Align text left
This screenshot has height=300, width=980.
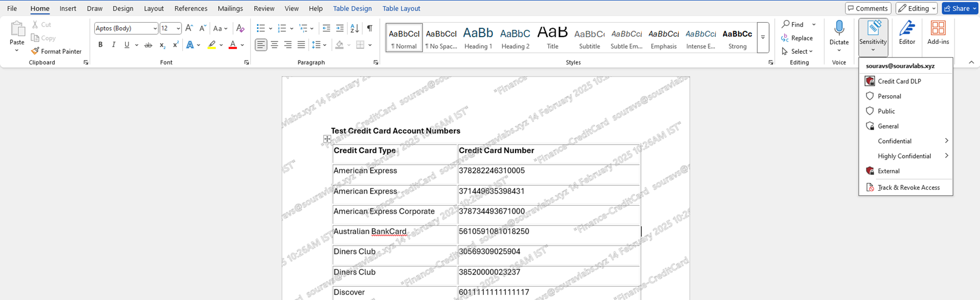pos(261,45)
